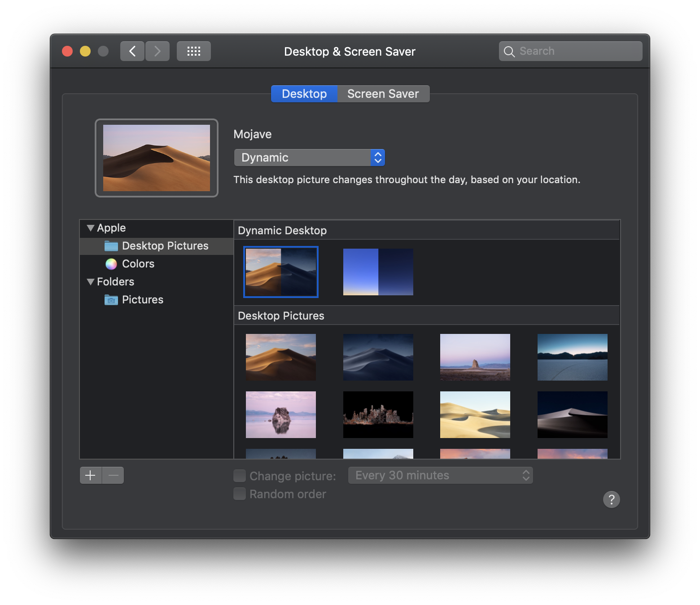Image resolution: width=700 pixels, height=605 pixels.
Task: Add a folder with the plus button
Action: 91,475
